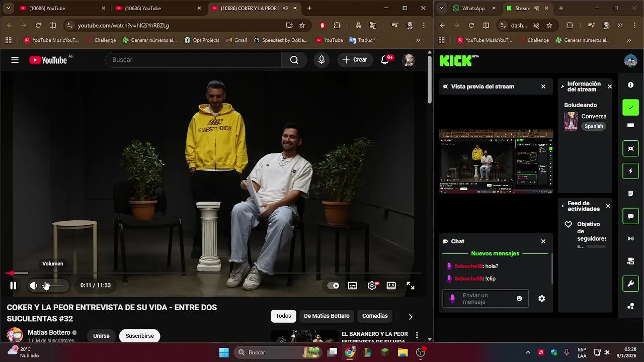Click the wrench sidebar icon in Kick
Screen dimensions: 644x362
[631, 284]
